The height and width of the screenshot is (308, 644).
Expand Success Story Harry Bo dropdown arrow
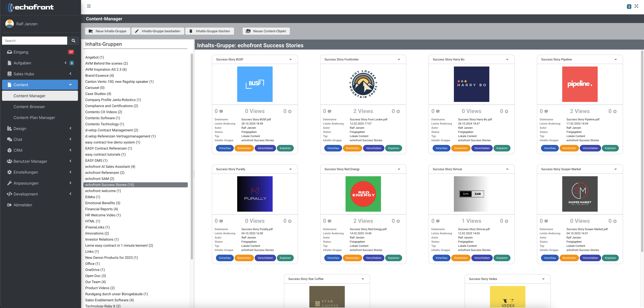(x=507, y=59)
